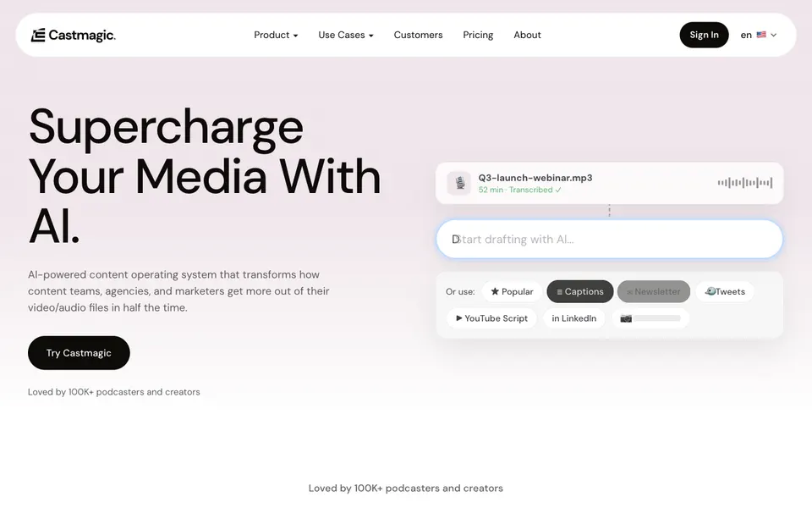Select the Q3-launch-webinar.mp3 file name

click(535, 178)
